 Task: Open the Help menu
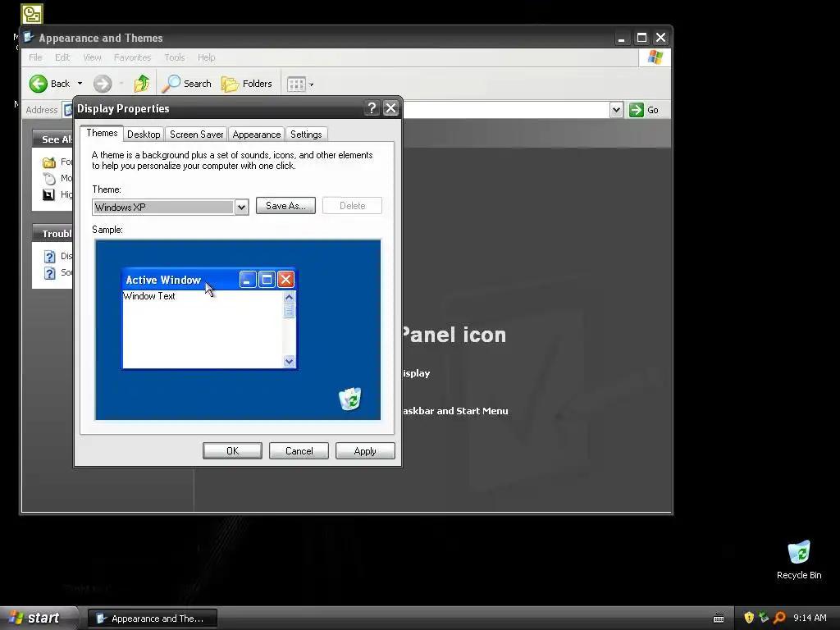click(206, 57)
